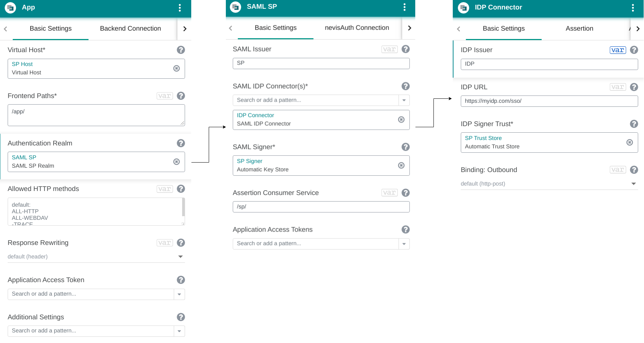Show help for Assertion Consumer Service
This screenshot has width=644, height=343.
click(x=405, y=193)
